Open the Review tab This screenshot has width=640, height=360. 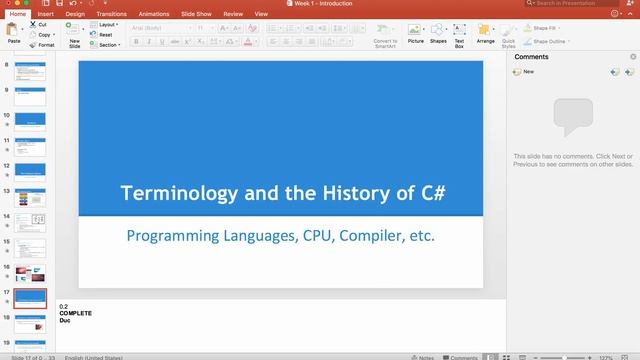coord(233,14)
